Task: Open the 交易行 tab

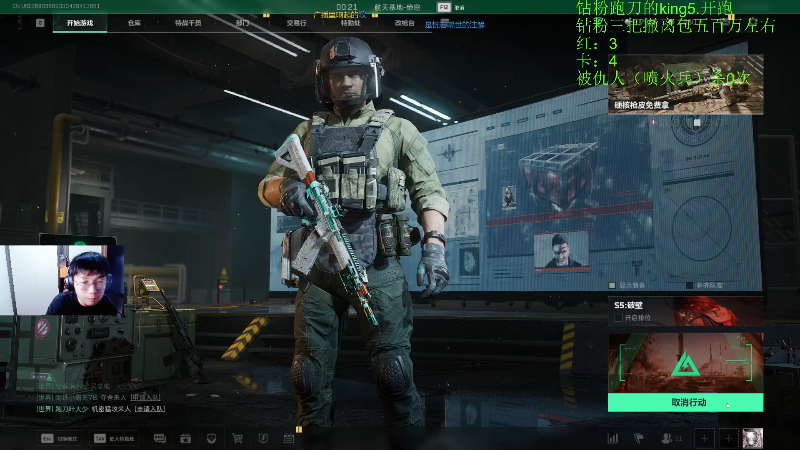Action: [296, 23]
